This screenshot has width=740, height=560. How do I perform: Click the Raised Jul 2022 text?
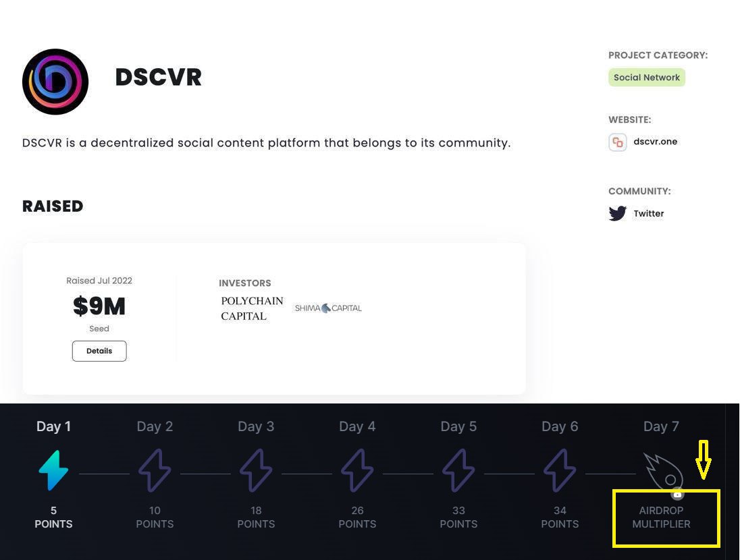pyautogui.click(x=99, y=280)
